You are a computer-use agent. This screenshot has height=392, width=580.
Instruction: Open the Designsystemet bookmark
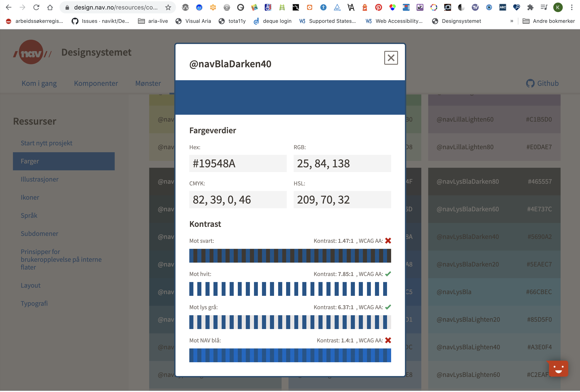tap(456, 21)
